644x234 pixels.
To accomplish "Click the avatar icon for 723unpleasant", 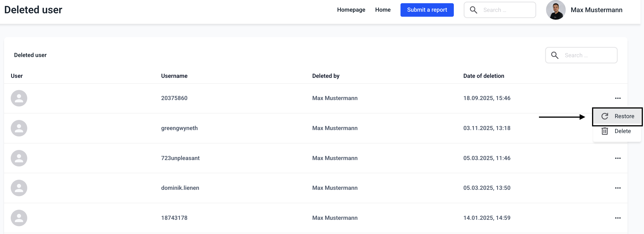I will tap(19, 158).
